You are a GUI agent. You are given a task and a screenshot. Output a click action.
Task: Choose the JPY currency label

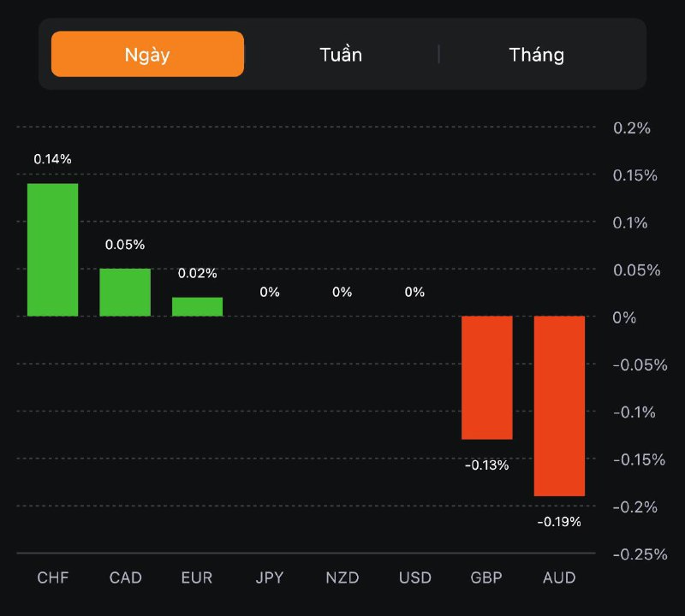(270, 577)
